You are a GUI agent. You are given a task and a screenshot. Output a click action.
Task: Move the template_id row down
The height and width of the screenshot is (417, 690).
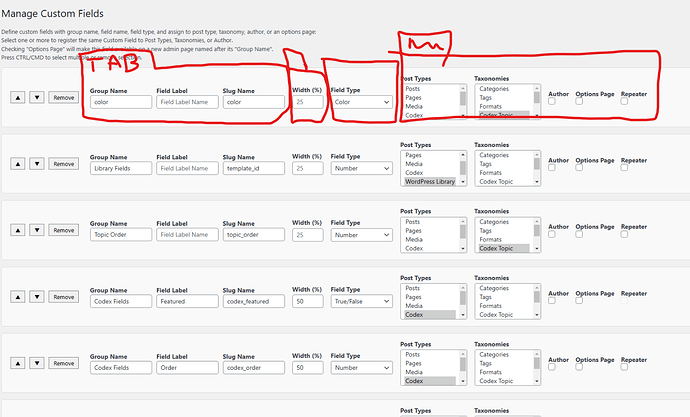tap(37, 164)
